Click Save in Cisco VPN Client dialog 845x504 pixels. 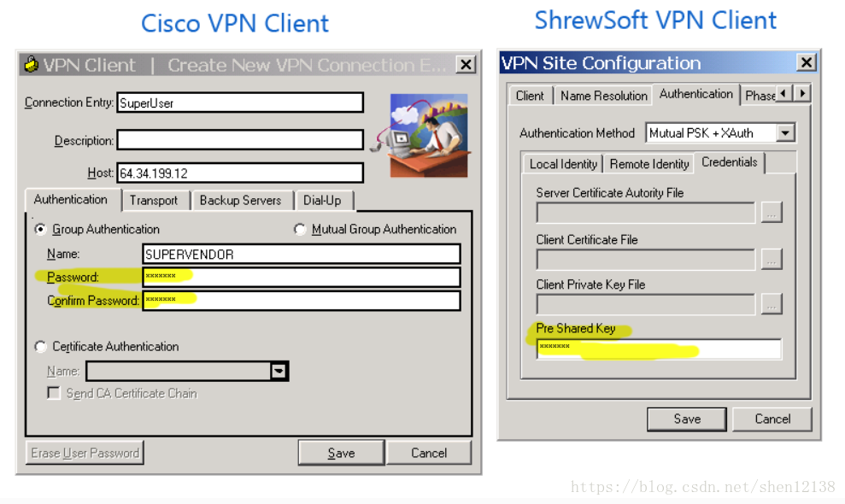pyautogui.click(x=341, y=453)
